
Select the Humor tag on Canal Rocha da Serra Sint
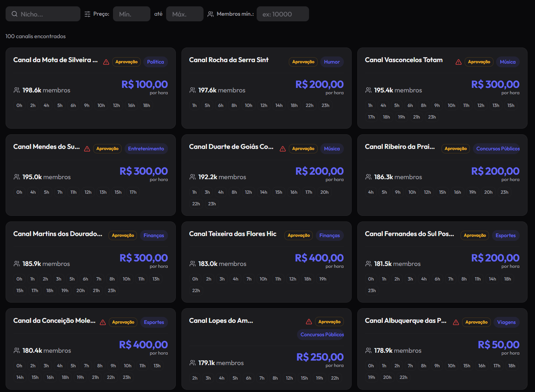332,62
